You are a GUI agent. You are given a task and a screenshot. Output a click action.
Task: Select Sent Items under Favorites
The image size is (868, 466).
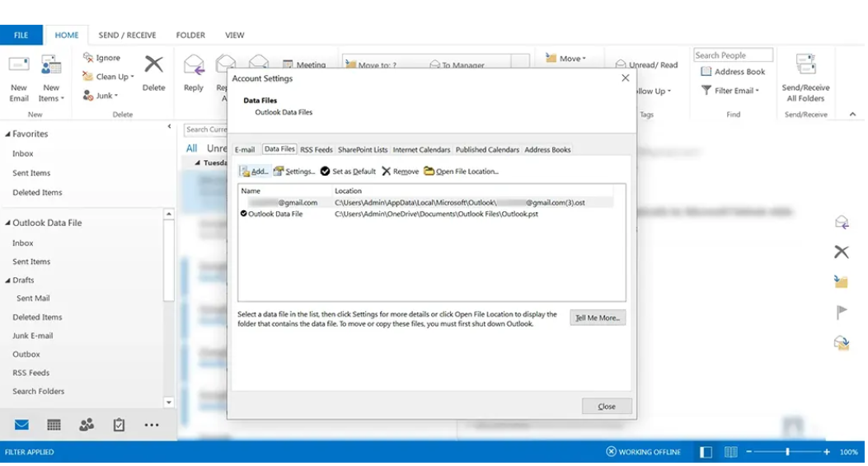pyautogui.click(x=31, y=173)
